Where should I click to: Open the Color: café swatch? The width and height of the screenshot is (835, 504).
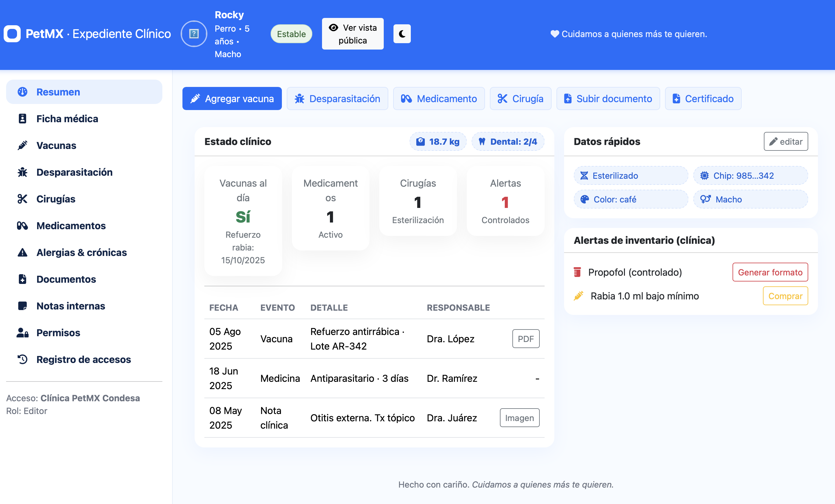pyautogui.click(x=630, y=199)
